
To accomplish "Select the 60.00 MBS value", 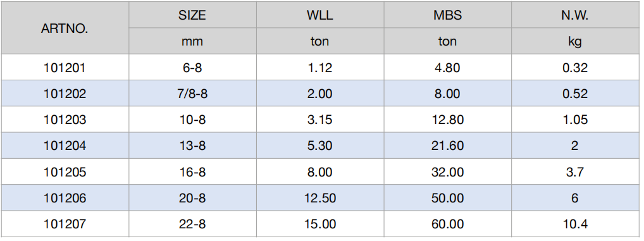I will pyautogui.click(x=447, y=224).
